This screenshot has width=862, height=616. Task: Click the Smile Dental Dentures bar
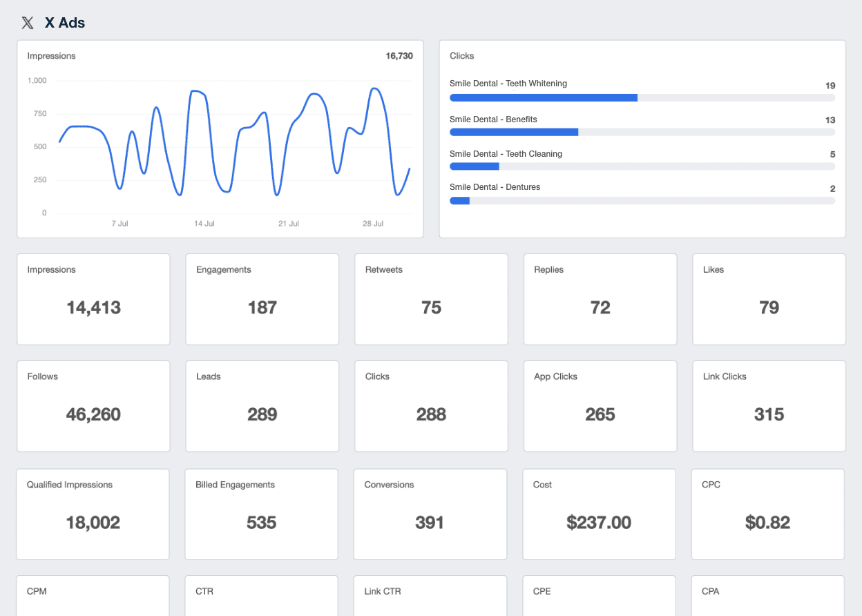click(642, 200)
